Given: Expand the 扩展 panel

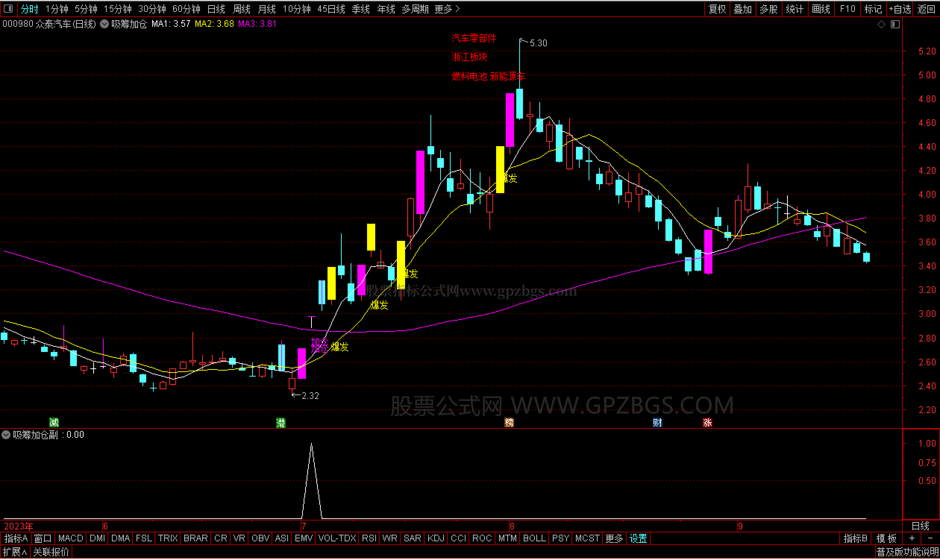Looking at the screenshot, I should point(15,552).
